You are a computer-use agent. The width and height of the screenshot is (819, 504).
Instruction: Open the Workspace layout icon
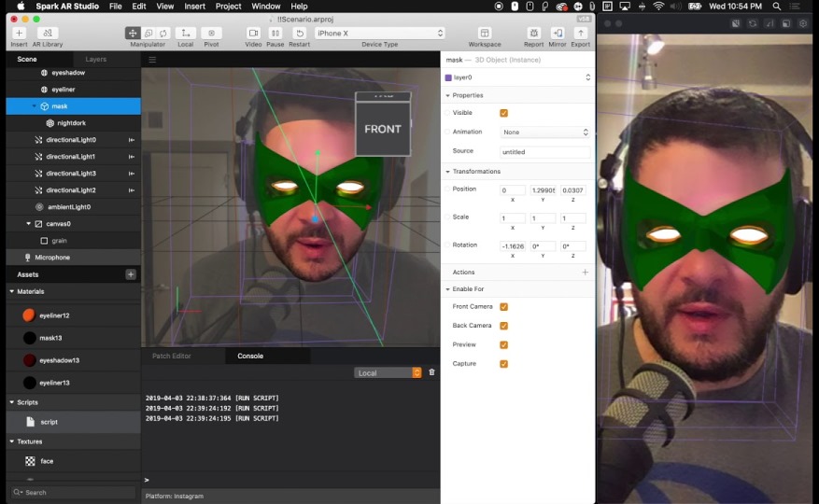pos(485,33)
